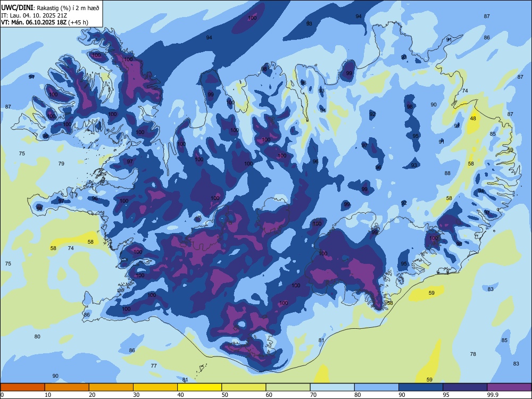The height and width of the screenshot is (399, 532).
Task: Click the 48 humidity value on the map
Action: pos(473,119)
